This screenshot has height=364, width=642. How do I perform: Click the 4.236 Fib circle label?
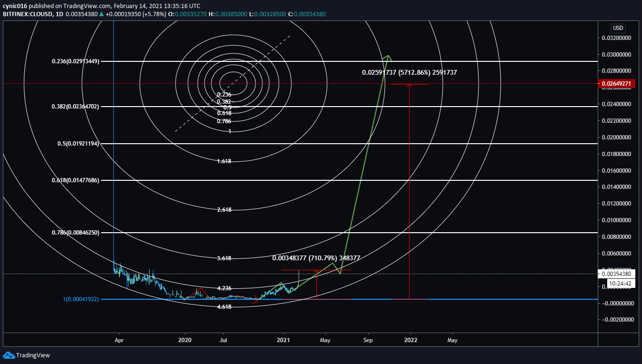tap(224, 288)
